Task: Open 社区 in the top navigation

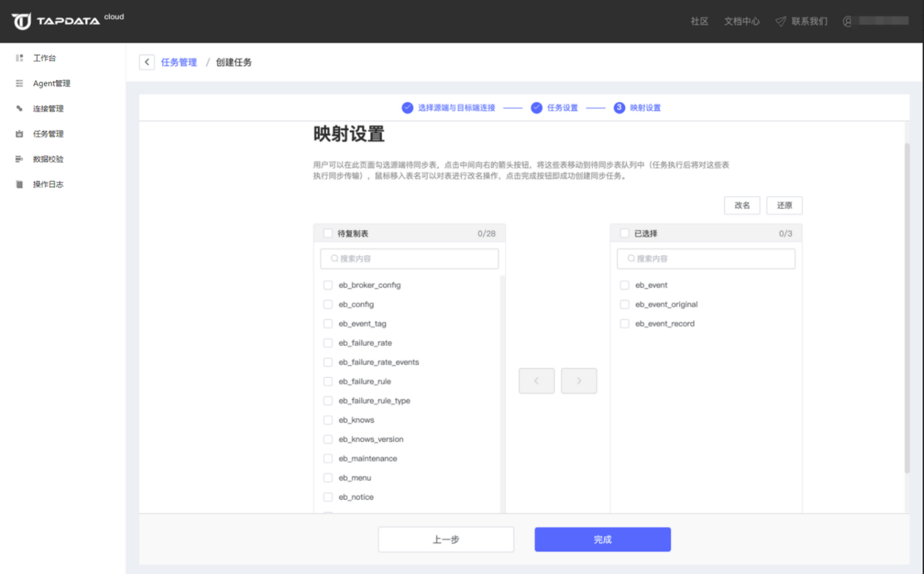Action: pos(699,21)
